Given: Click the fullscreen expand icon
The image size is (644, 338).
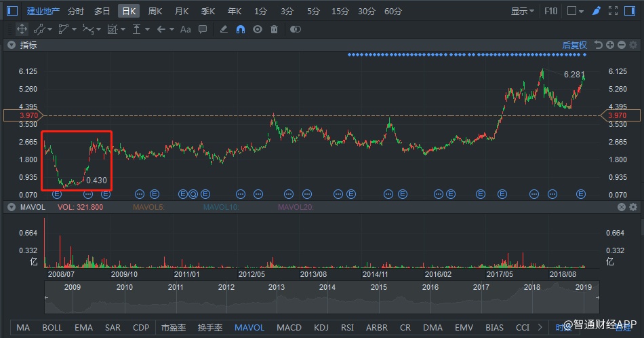Looking at the screenshot, I should coord(613,11).
